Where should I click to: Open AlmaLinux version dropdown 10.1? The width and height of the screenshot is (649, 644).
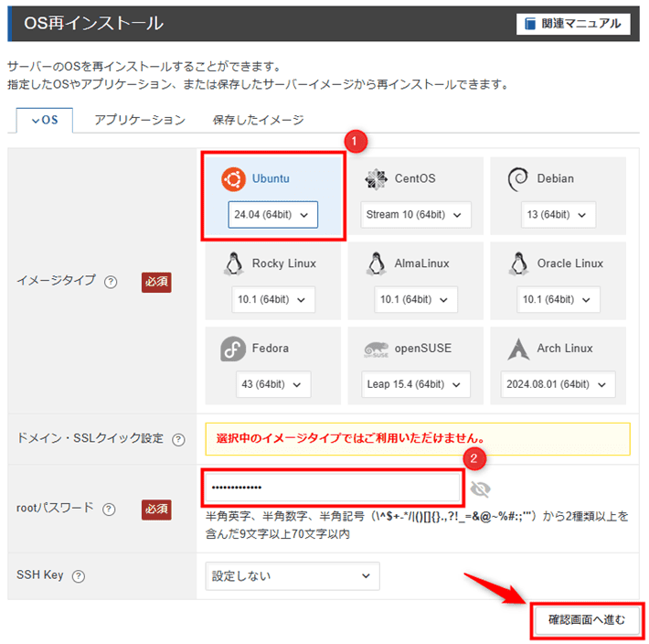416,299
